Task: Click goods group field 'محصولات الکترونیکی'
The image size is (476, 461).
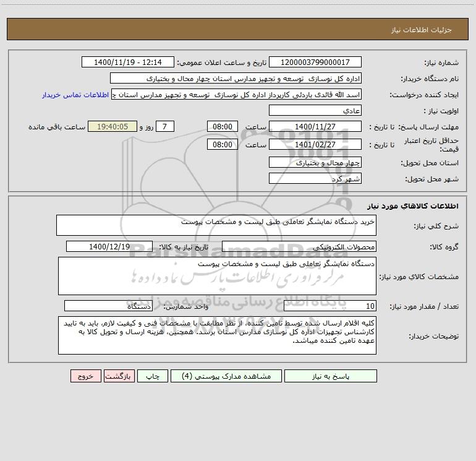Action: pos(299,247)
